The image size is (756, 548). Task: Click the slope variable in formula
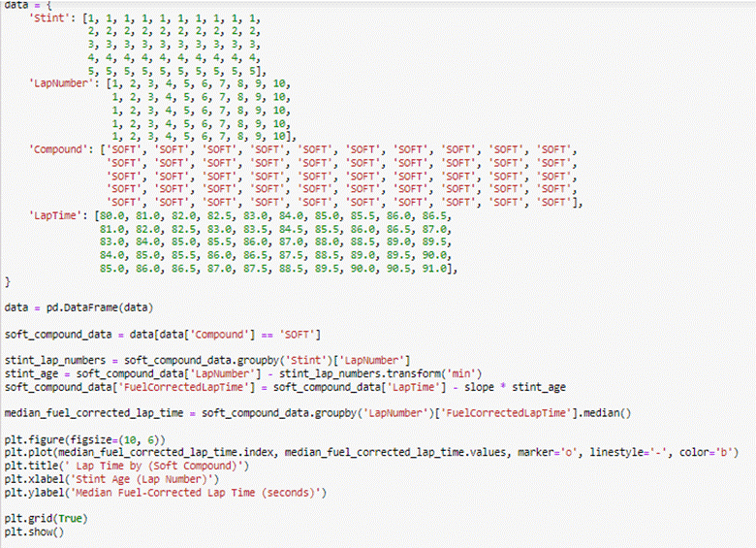tap(479, 387)
